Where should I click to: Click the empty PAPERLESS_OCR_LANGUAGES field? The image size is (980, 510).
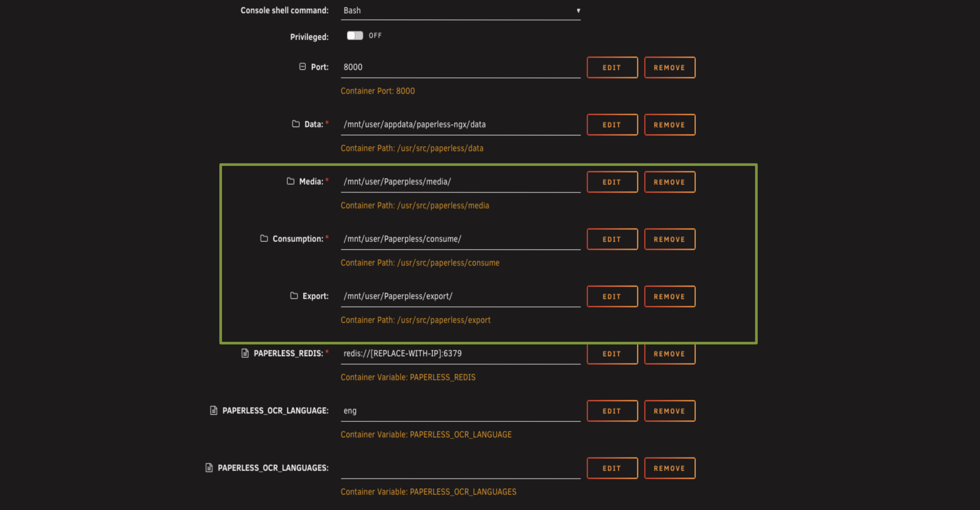point(460,468)
